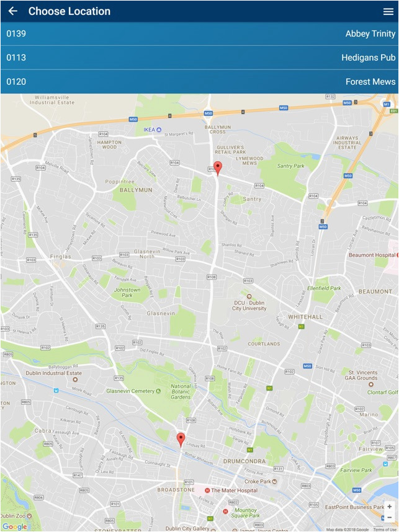This screenshot has width=399, height=532.
Task: Click the Clontarf Golf label
Action: (x=383, y=392)
